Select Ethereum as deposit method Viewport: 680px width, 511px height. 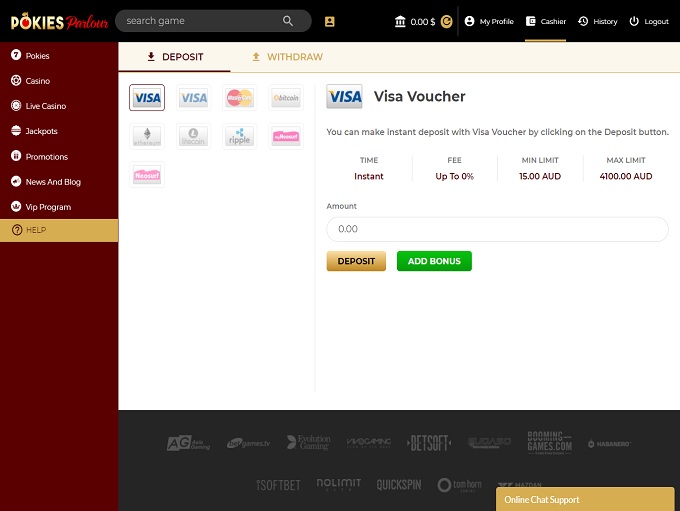click(x=147, y=136)
